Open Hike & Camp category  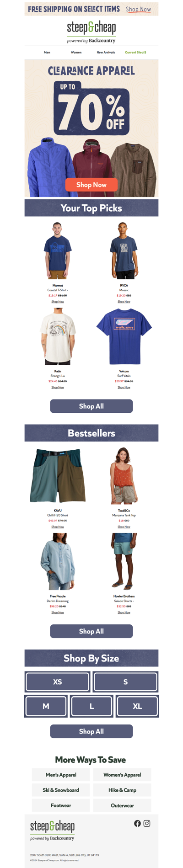pos(122,790)
